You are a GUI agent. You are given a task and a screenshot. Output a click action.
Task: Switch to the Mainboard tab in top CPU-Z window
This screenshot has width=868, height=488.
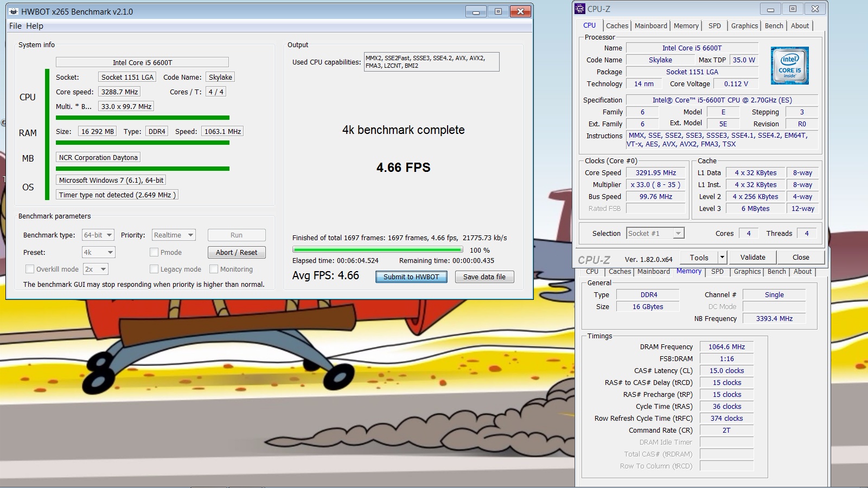click(651, 25)
